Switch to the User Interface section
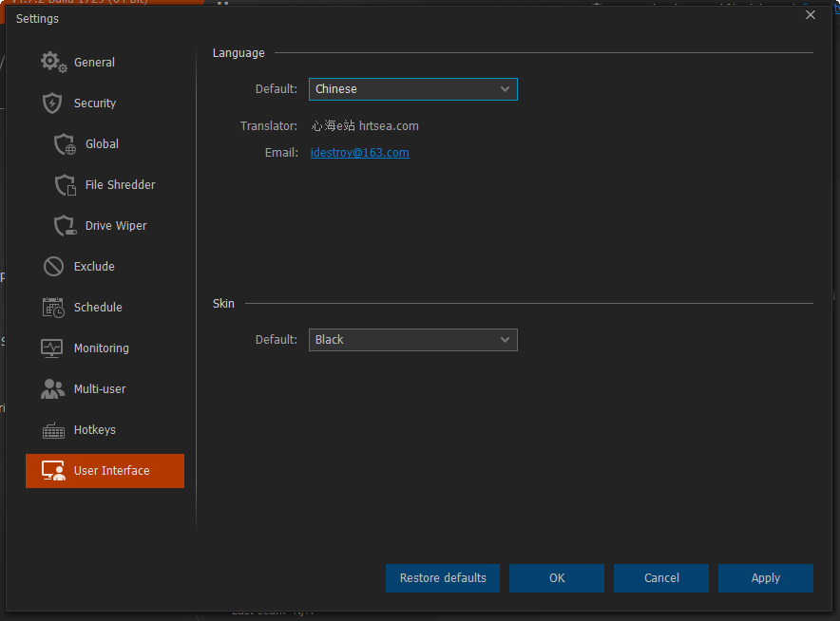Viewport: 840px width, 621px height. click(x=105, y=471)
